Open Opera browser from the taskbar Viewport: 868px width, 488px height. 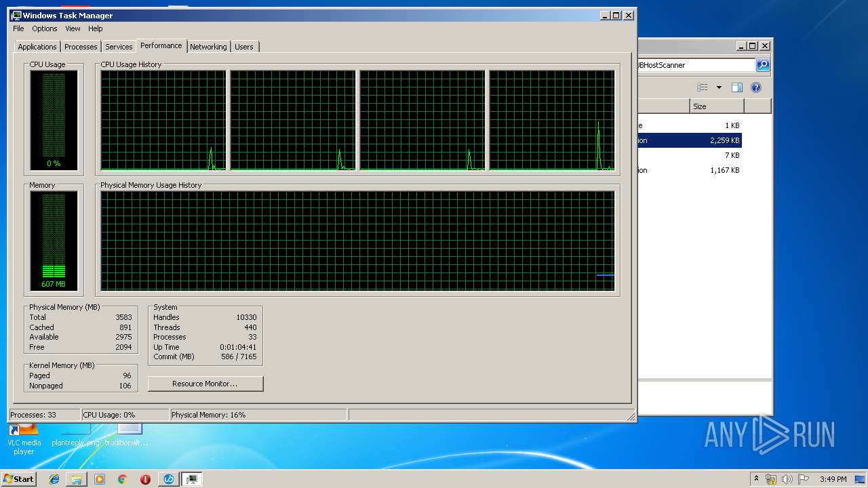point(145,479)
